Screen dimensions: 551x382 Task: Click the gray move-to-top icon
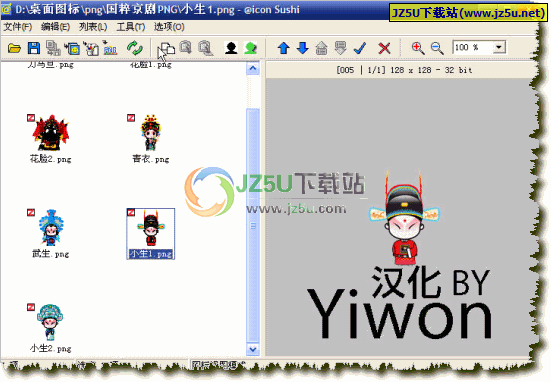[x=322, y=48]
